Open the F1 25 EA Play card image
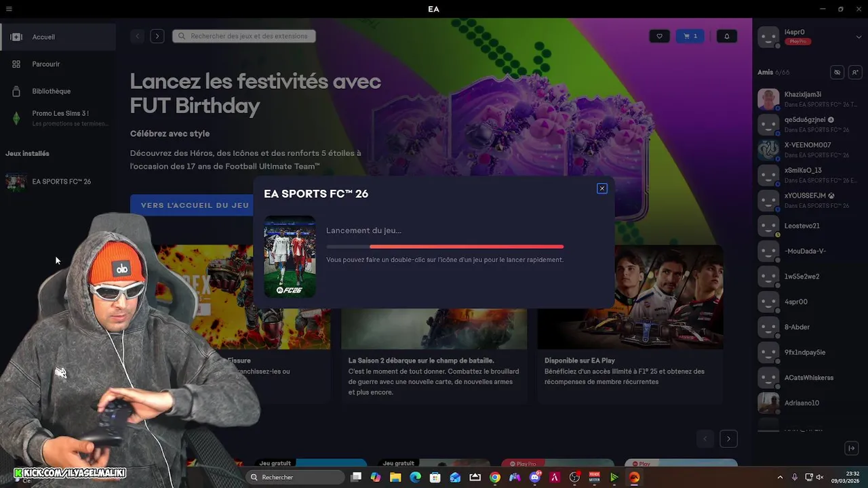 (631, 297)
